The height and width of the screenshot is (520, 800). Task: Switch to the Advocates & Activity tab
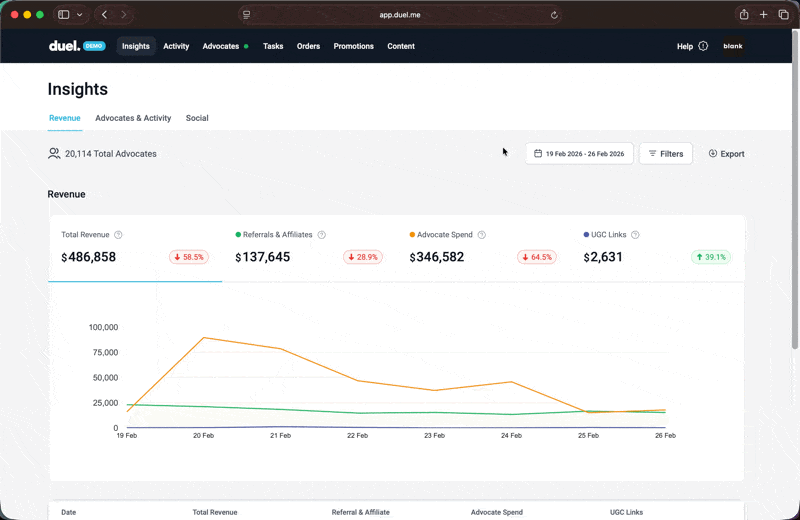pyautogui.click(x=133, y=118)
